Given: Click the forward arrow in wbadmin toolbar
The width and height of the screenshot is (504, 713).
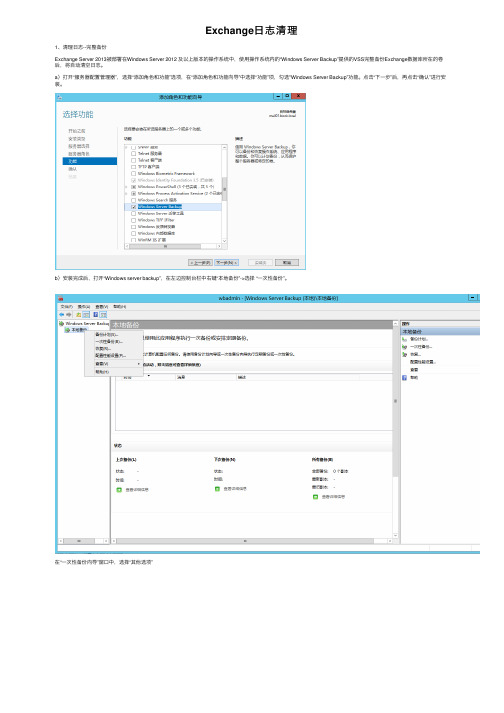Looking at the screenshot, I should coord(69,315).
